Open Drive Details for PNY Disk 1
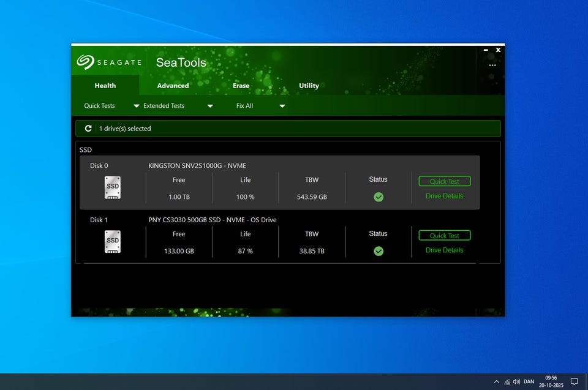This screenshot has width=588, height=390. [445, 250]
